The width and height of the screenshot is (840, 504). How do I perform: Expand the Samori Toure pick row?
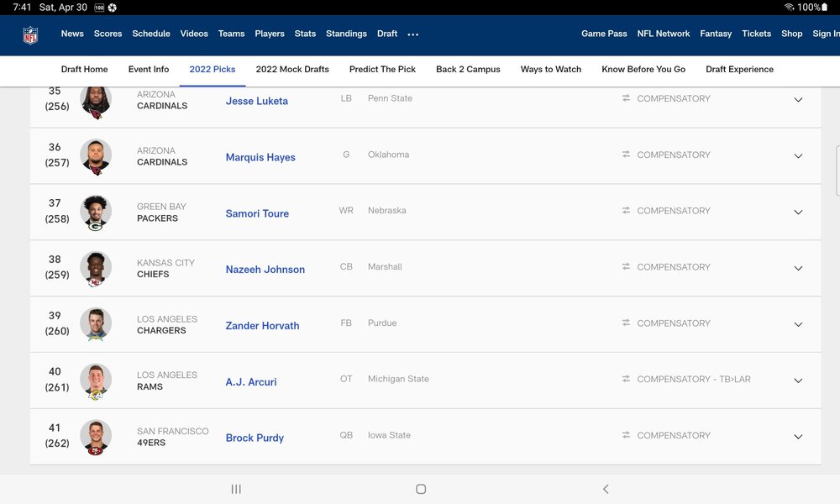click(798, 212)
